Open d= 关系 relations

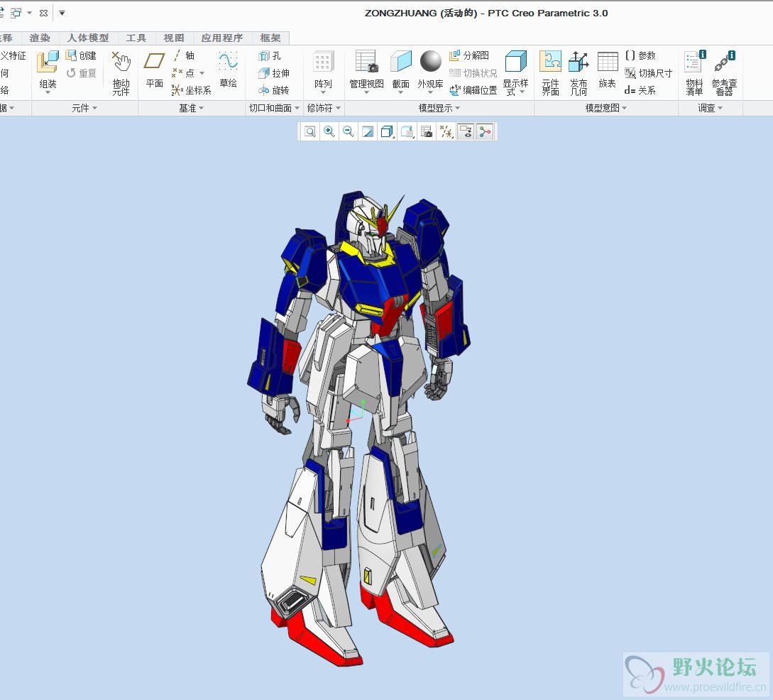coord(640,90)
